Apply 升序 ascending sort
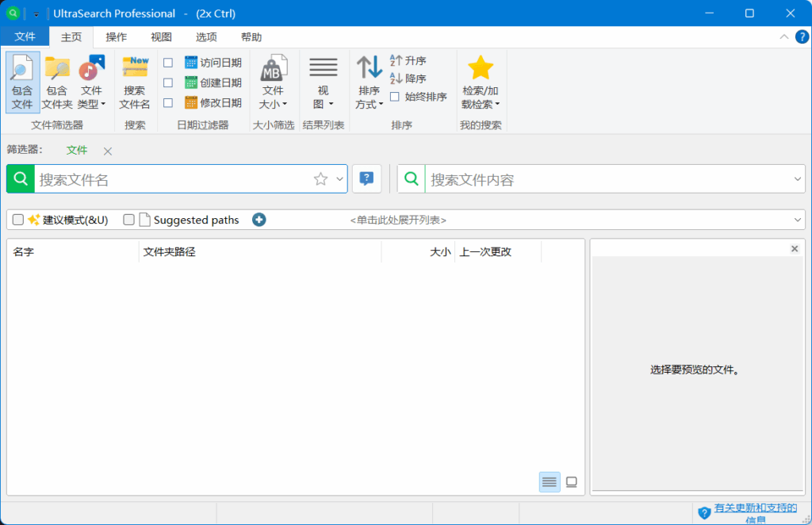This screenshot has width=812, height=525. pos(413,61)
